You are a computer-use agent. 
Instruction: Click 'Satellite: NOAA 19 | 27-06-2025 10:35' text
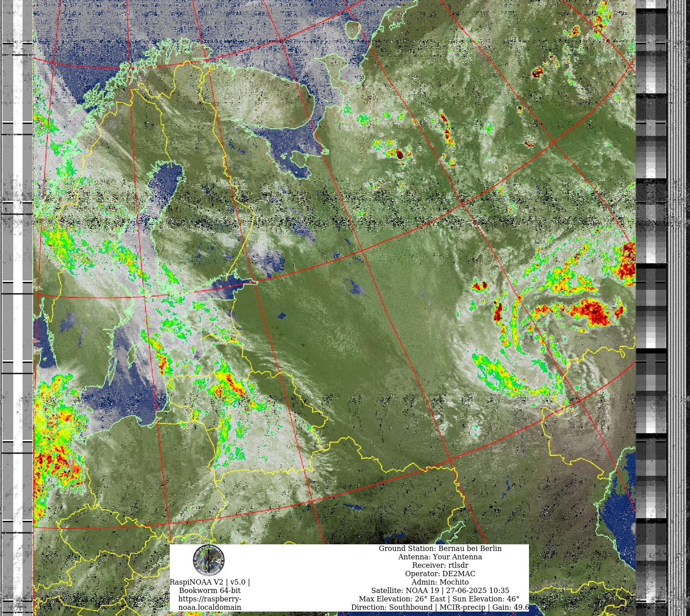pyautogui.click(x=440, y=590)
